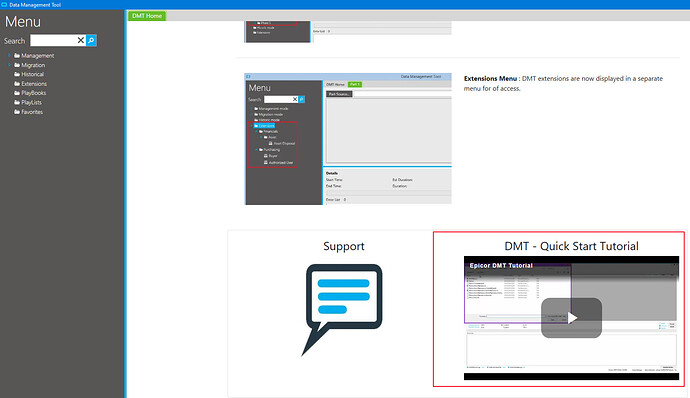690x398 pixels.
Task: Click the search magnifier button
Action: (x=91, y=41)
